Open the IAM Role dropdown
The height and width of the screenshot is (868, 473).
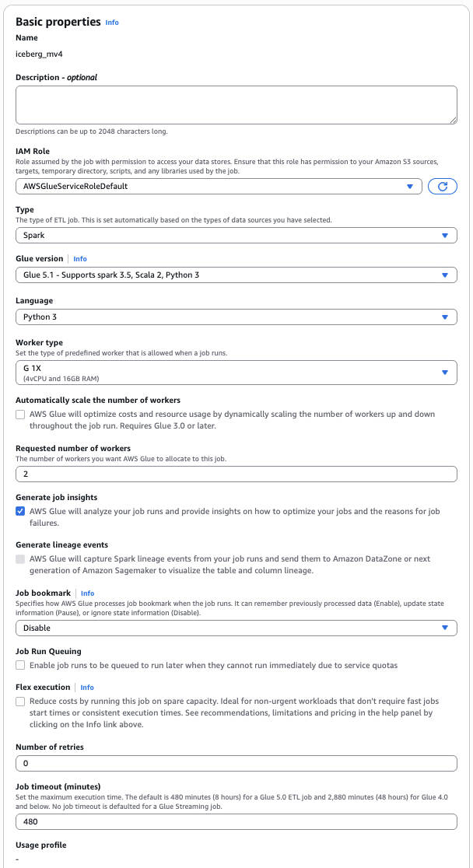219,187
